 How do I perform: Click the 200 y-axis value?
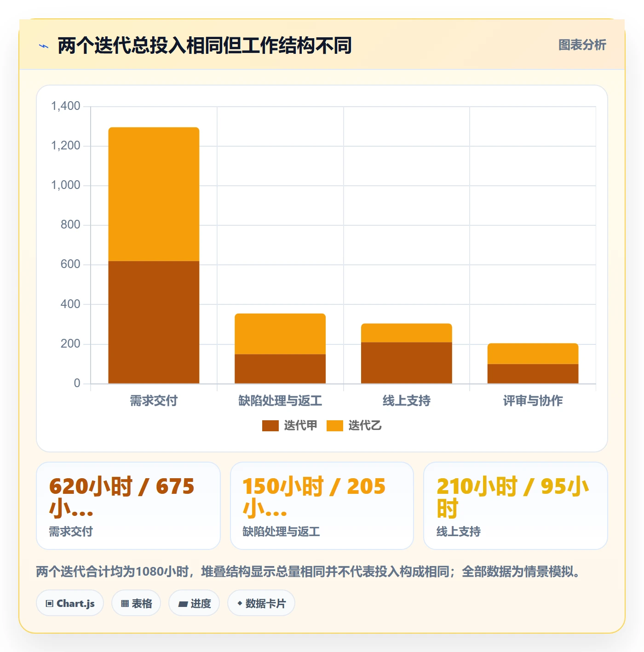click(70, 344)
